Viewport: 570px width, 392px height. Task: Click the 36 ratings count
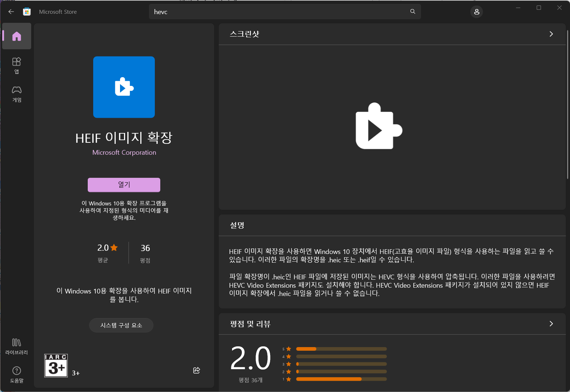pos(145,248)
